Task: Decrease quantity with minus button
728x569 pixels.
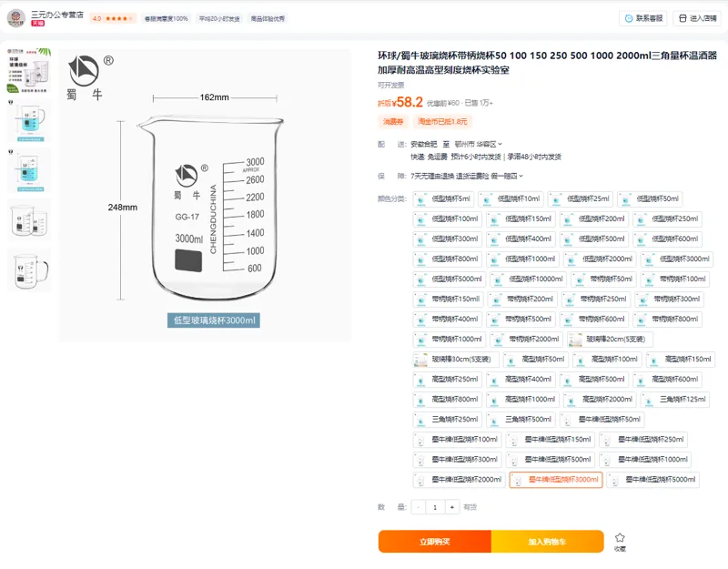Action: click(x=419, y=507)
